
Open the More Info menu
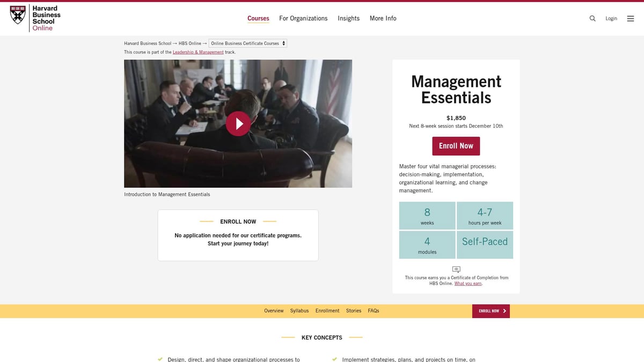coord(383,18)
